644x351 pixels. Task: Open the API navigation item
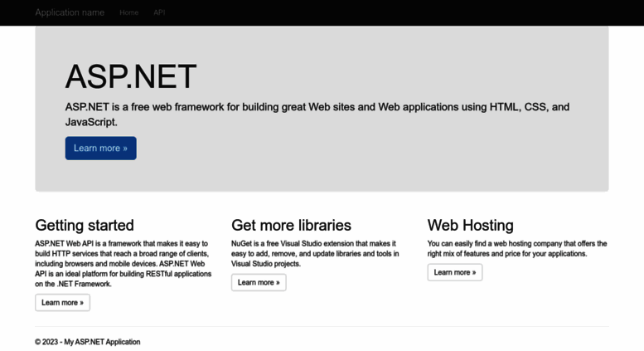click(x=159, y=12)
